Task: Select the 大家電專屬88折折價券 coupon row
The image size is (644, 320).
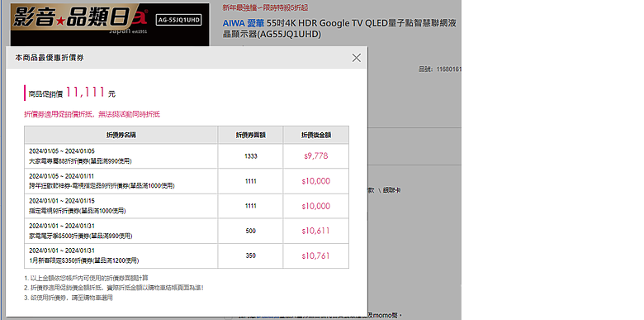Action: [x=187, y=156]
